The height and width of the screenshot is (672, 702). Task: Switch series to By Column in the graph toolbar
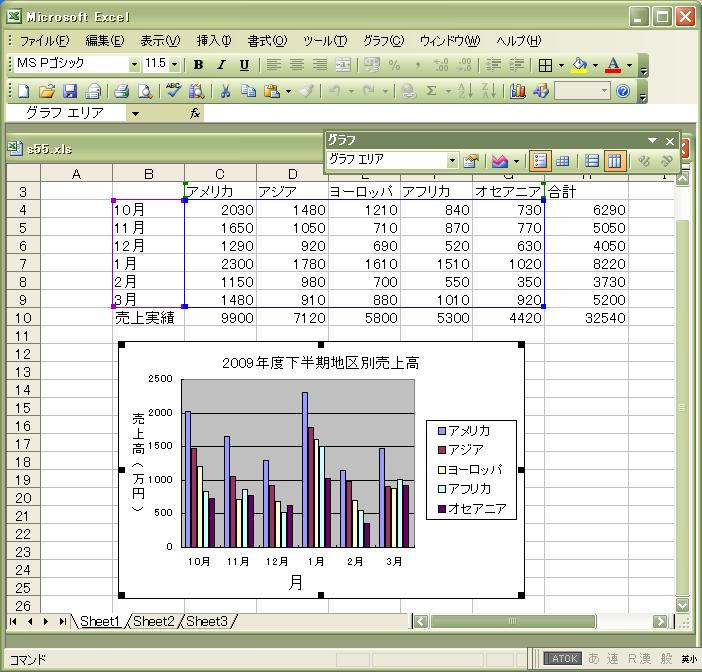614,161
